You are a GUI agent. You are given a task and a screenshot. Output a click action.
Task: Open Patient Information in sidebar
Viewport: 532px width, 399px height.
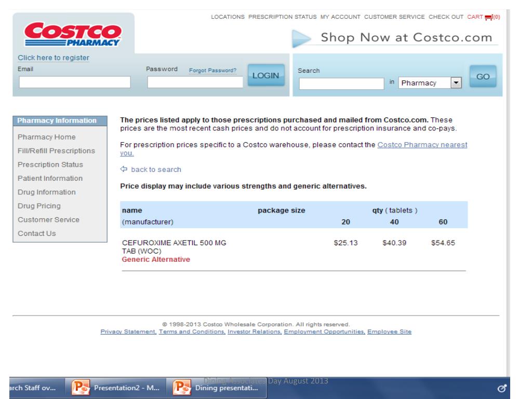50,179
